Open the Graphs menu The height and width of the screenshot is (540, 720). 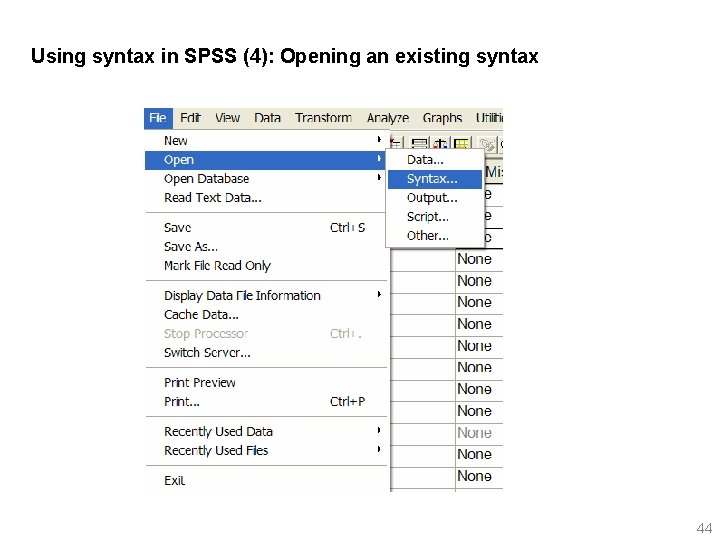[442, 118]
